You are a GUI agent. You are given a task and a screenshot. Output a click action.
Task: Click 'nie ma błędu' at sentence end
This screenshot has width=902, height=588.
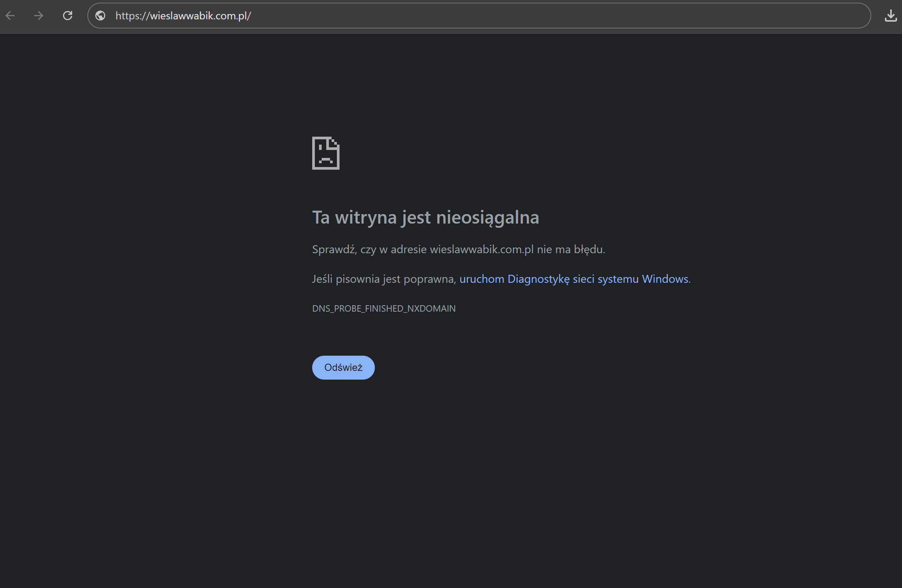pyautogui.click(x=570, y=249)
